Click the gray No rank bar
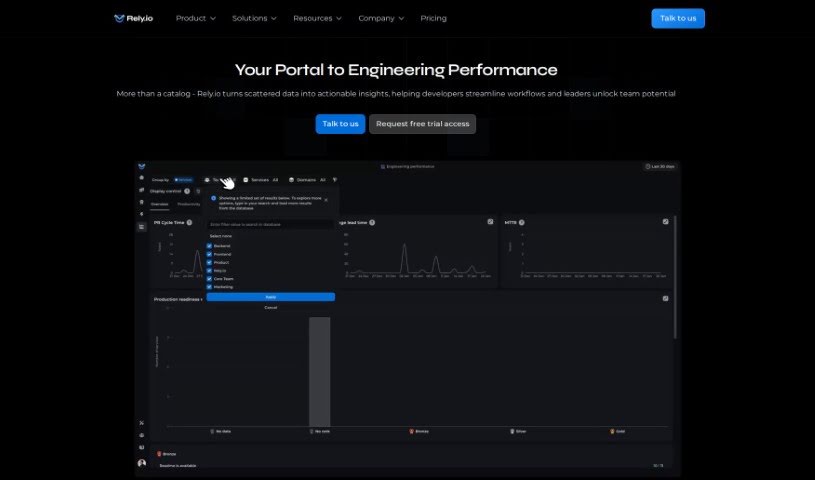Screen dimensions: 815x480 point(320,372)
